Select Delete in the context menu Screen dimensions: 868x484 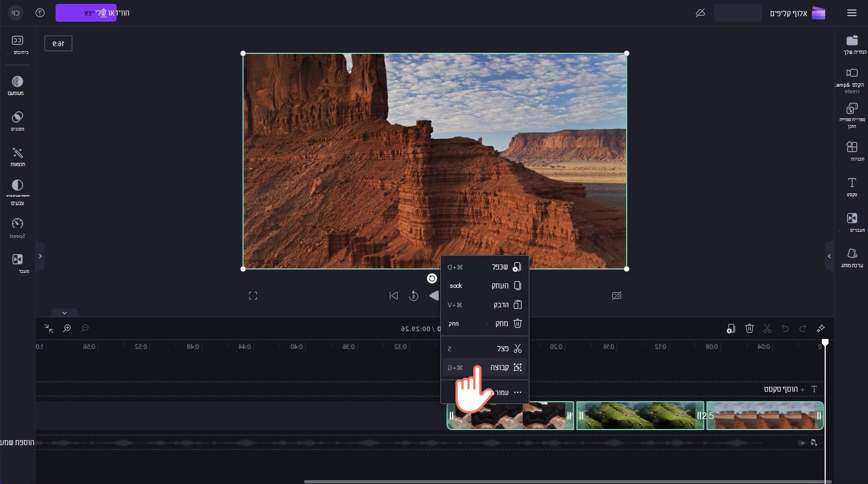tap(485, 323)
